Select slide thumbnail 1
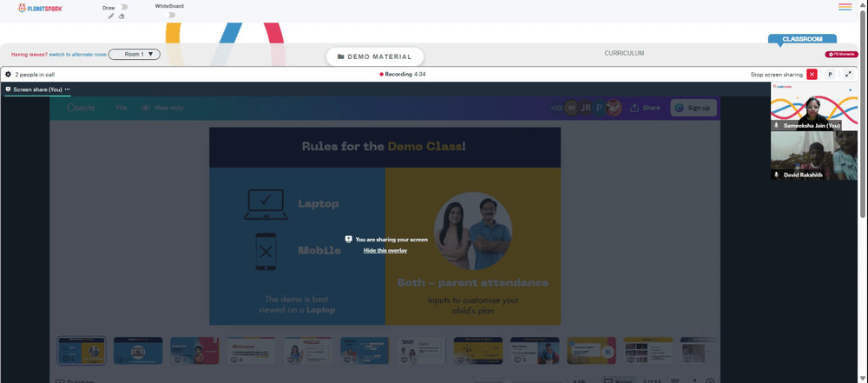This screenshot has width=868, height=383. pyautogui.click(x=82, y=350)
